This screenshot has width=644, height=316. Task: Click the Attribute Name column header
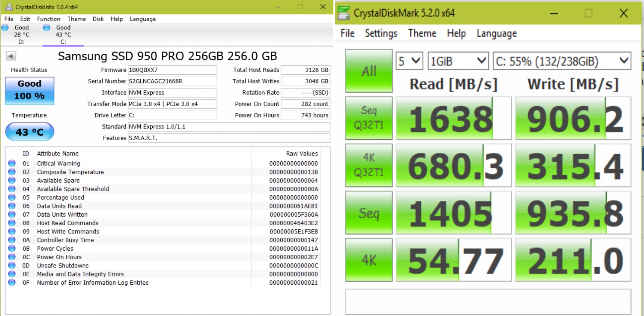[57, 154]
